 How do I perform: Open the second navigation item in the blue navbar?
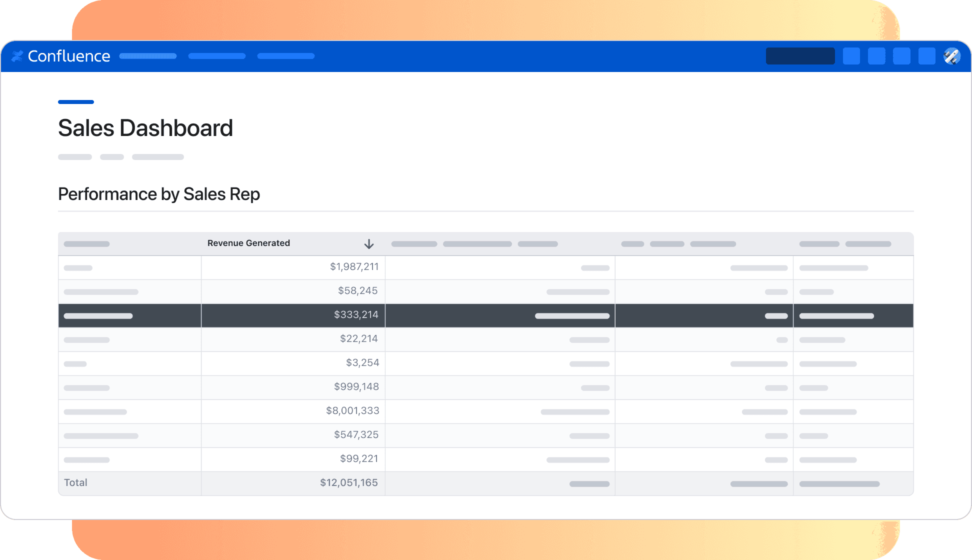[216, 56]
